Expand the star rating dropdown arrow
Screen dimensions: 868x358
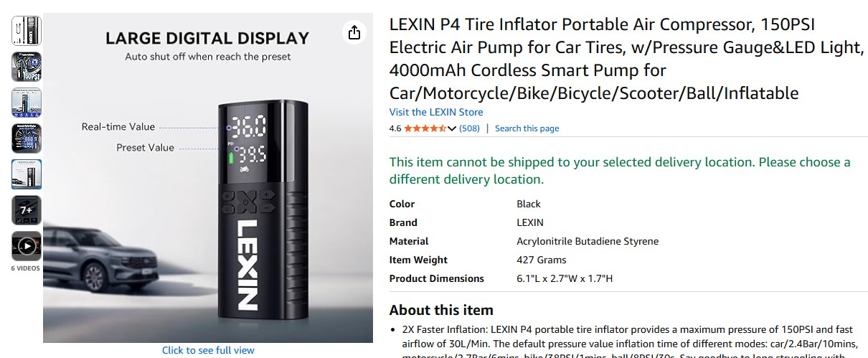coord(452,129)
